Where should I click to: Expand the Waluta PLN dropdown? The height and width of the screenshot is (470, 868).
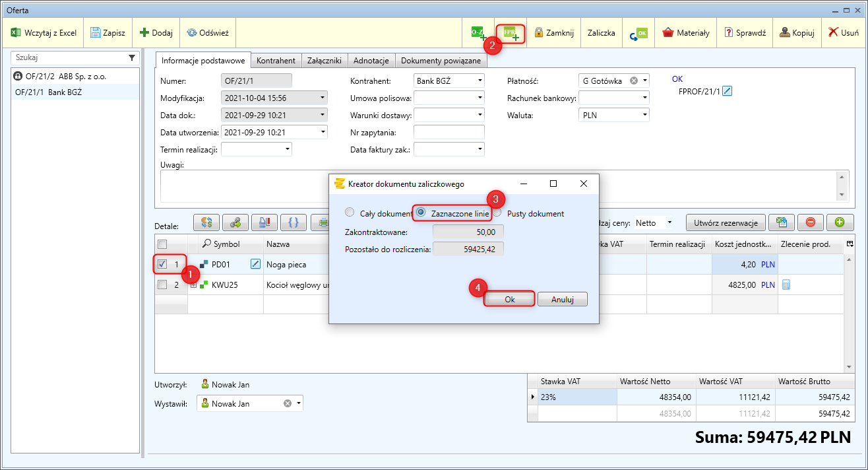click(644, 115)
